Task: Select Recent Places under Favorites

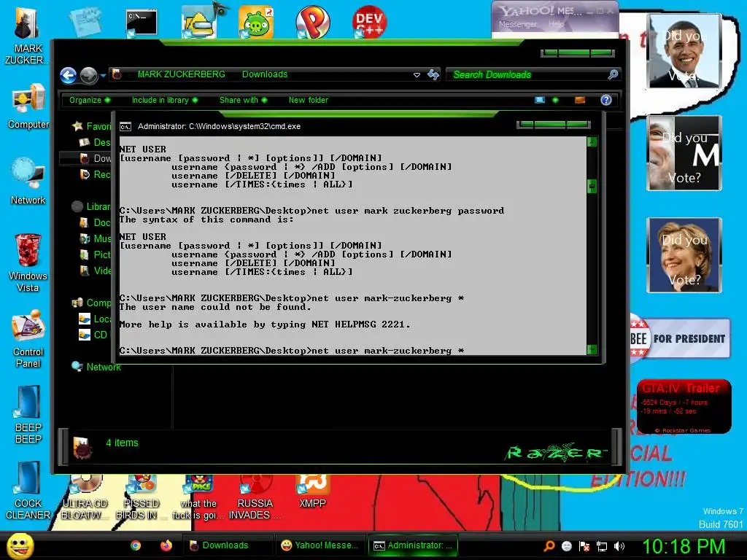Action: click(96, 175)
